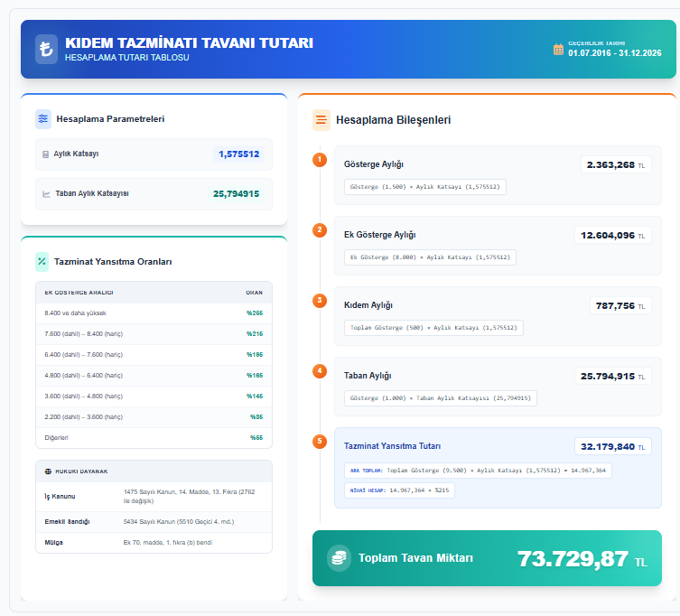Click the Kıdem Aylığı card title
Viewport: 680px width, 616px height.
(368, 305)
